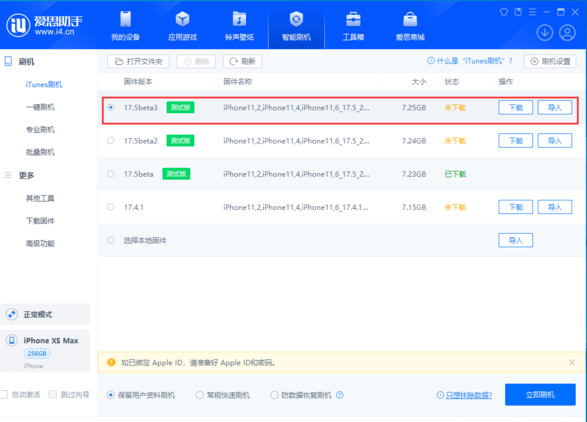This screenshot has width=587, height=422.
Task: Click 导入 for the 17.5beta2 firmware
Action: click(555, 140)
